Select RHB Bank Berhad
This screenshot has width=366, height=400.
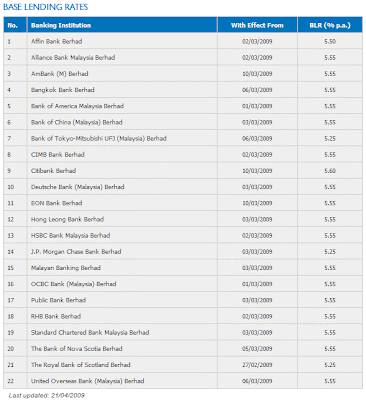pos(56,316)
